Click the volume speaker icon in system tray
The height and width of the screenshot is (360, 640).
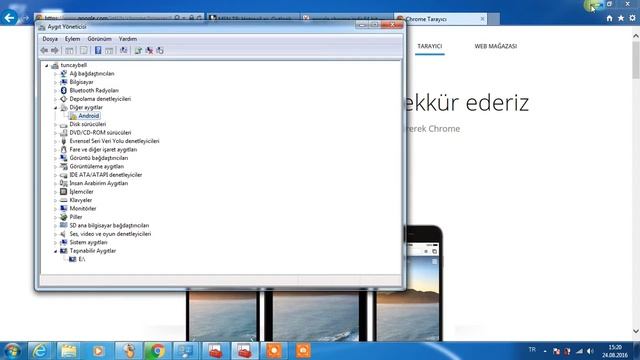[590, 351]
